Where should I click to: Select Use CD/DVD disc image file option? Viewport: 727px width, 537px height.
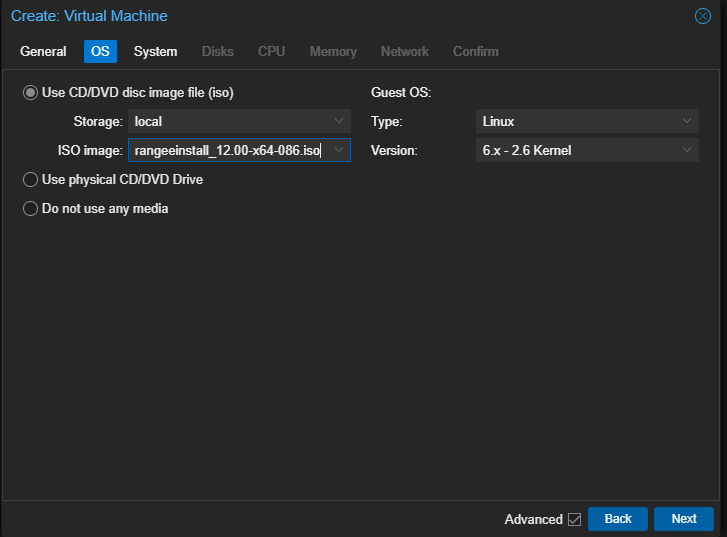pyautogui.click(x=30, y=93)
